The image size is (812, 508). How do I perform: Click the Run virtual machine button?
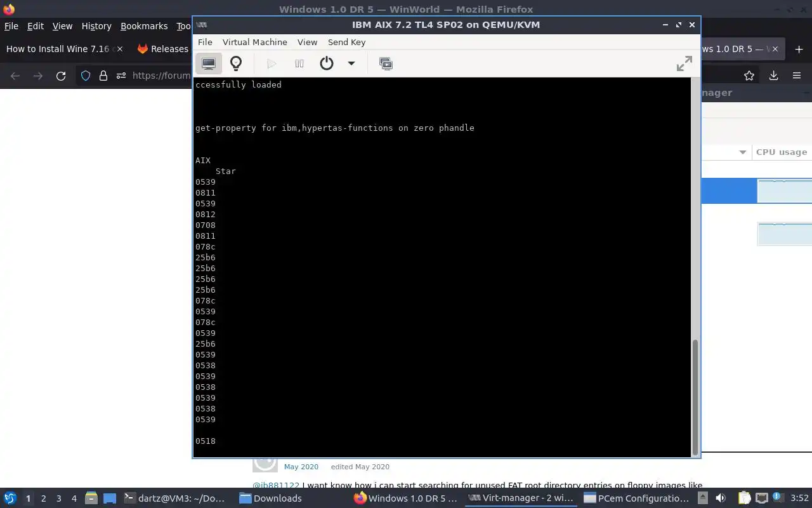[272, 63]
